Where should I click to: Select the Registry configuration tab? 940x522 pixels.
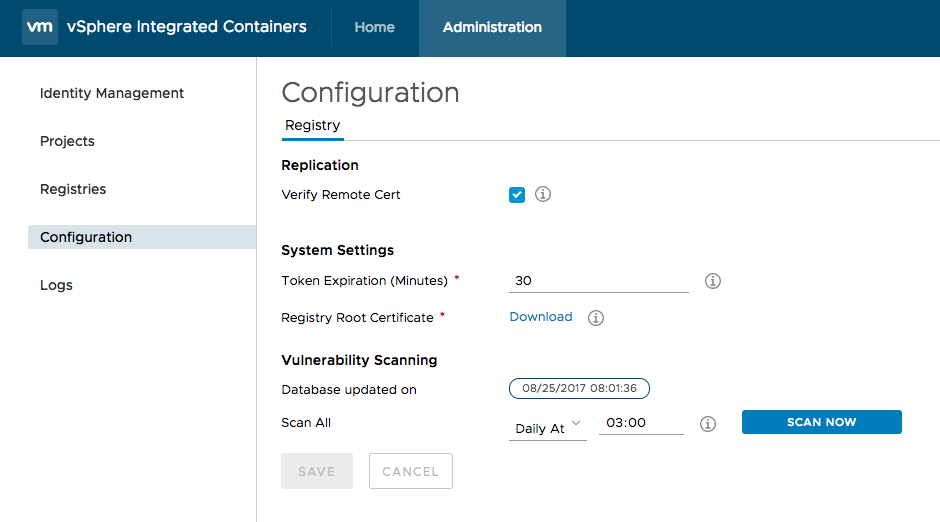pos(312,126)
